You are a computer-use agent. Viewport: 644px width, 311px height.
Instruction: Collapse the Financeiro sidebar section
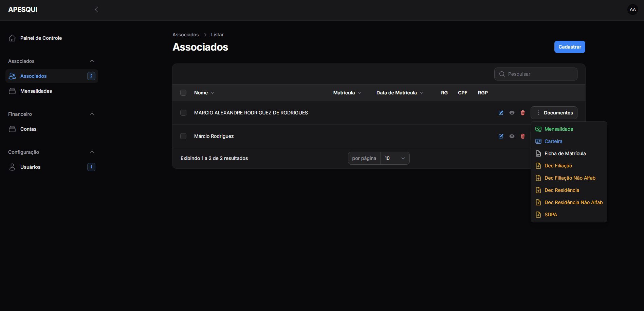coord(92,114)
